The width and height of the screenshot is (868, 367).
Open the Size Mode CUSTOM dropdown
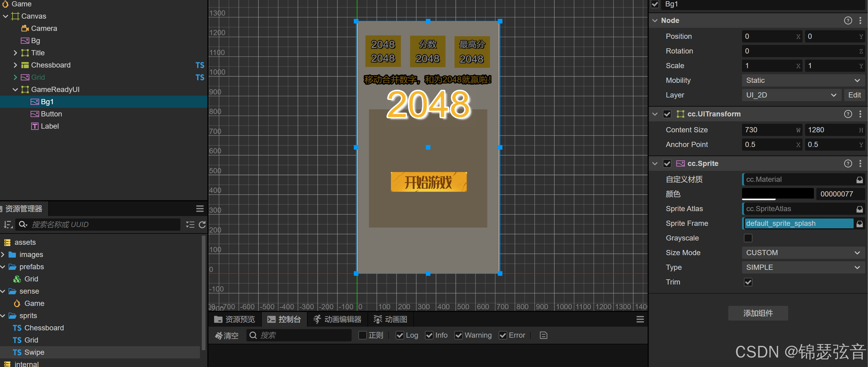pos(803,253)
